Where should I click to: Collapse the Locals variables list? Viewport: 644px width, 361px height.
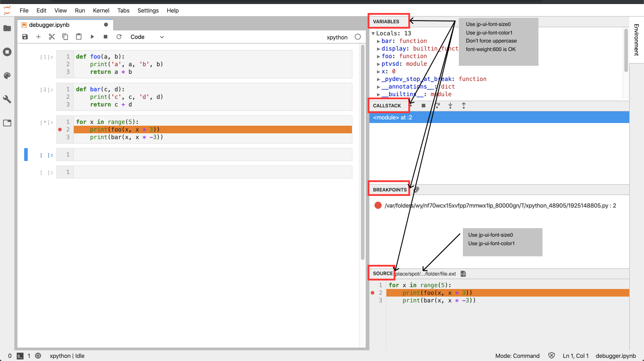373,33
